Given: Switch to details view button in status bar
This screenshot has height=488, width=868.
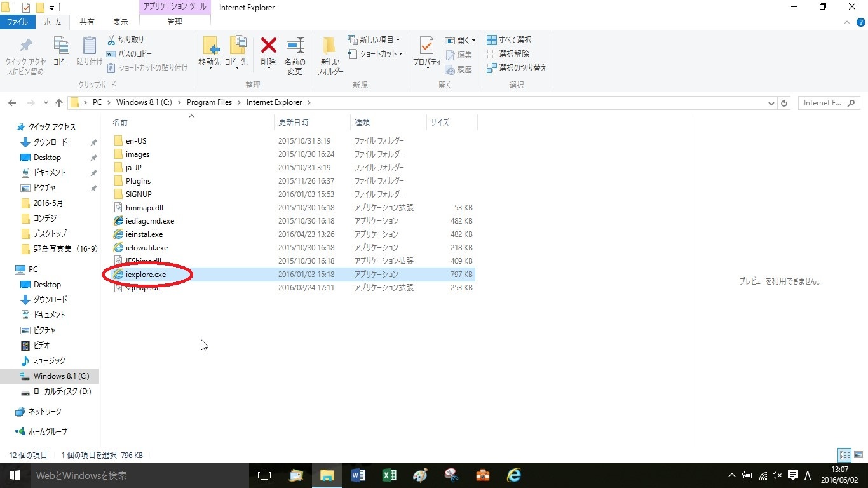Looking at the screenshot, I should point(844,455).
